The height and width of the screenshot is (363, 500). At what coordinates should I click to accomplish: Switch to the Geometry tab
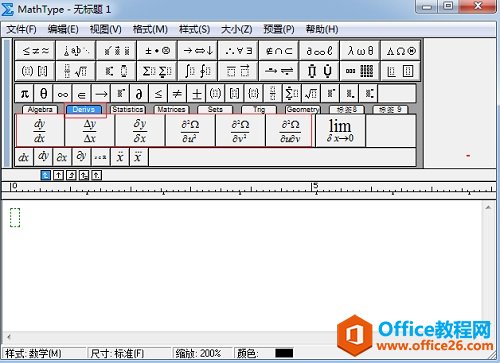coord(303,109)
